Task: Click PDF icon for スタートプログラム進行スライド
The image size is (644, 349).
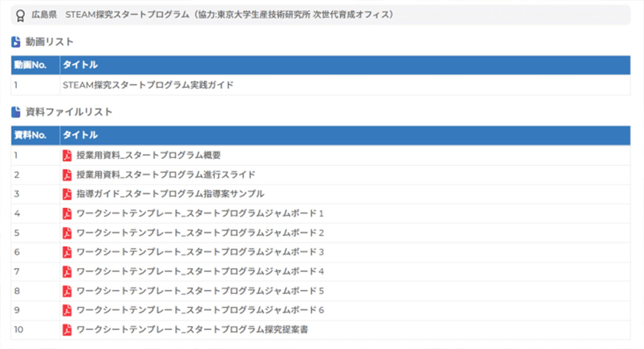Action: click(x=67, y=175)
